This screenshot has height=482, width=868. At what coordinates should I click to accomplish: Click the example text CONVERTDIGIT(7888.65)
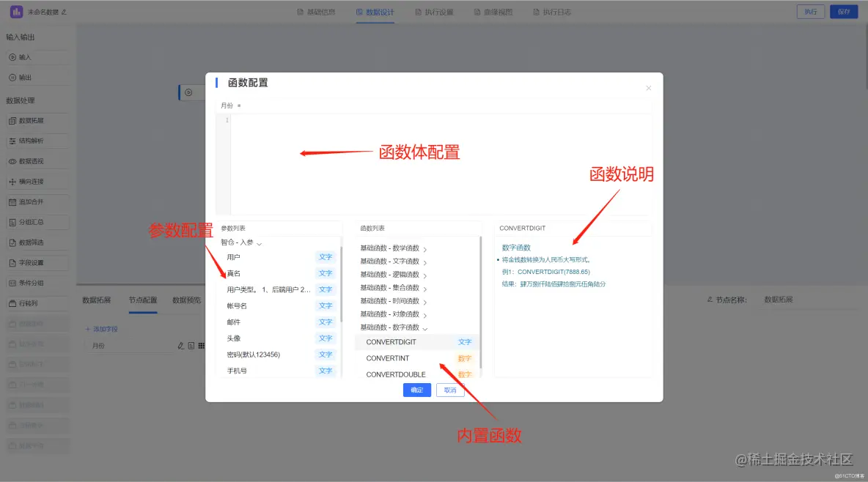pyautogui.click(x=553, y=272)
